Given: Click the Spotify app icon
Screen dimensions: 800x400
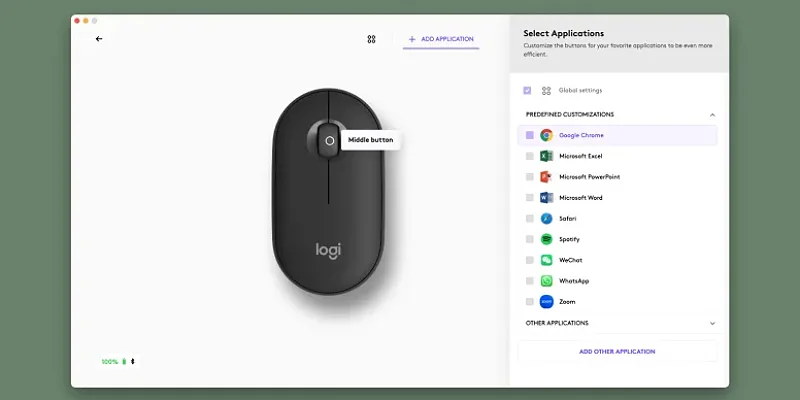Looking at the screenshot, I should pyautogui.click(x=546, y=239).
